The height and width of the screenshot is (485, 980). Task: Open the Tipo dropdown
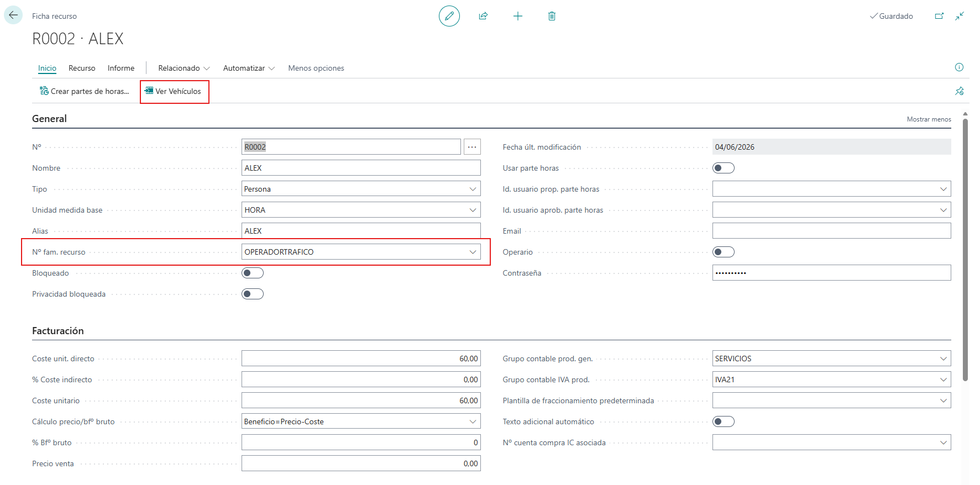pos(473,189)
